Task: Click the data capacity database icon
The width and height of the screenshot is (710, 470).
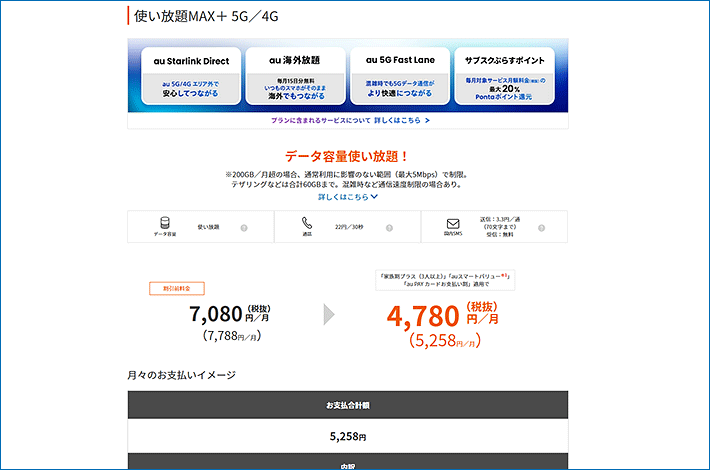Action: 165,223
